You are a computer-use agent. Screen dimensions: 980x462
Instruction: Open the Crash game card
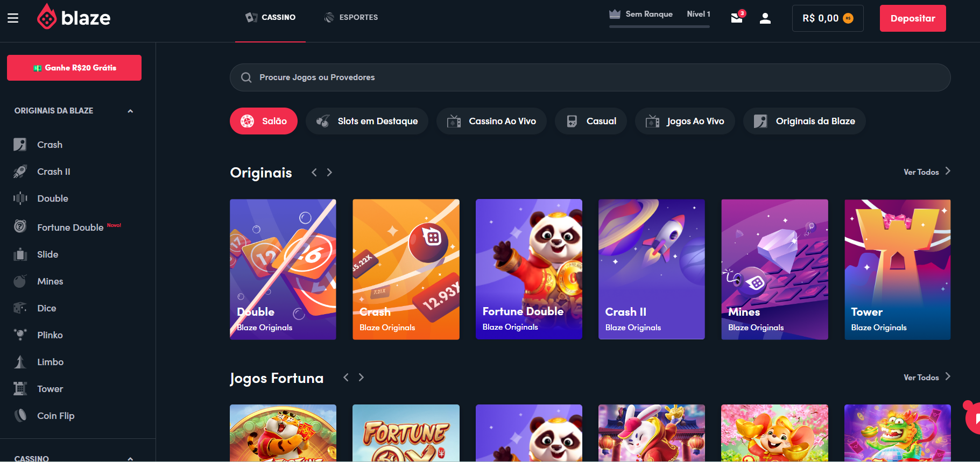[406, 269]
